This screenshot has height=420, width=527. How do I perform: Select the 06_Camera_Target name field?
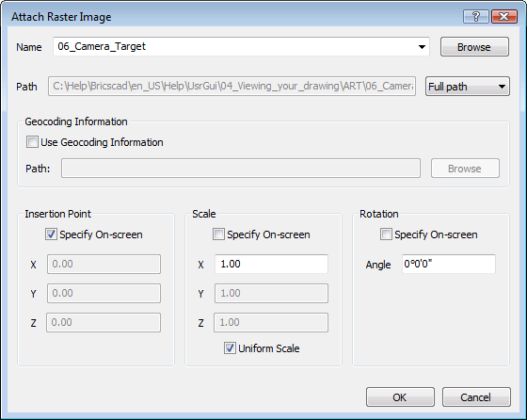click(241, 47)
